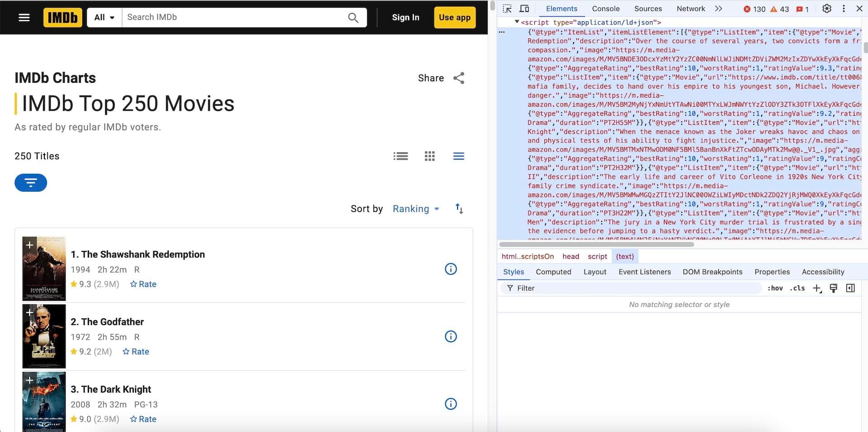868x432 pixels.
Task: Close the DevTools panel
Action: tap(859, 9)
